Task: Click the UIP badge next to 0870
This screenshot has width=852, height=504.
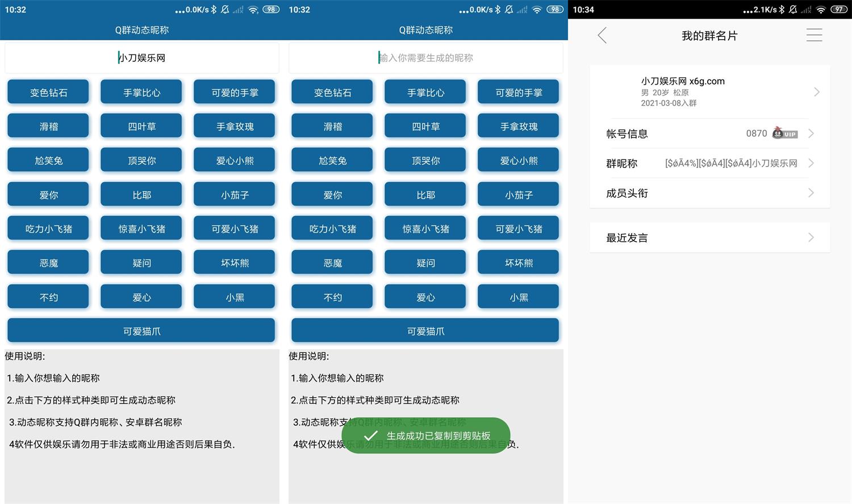Action: click(x=785, y=133)
